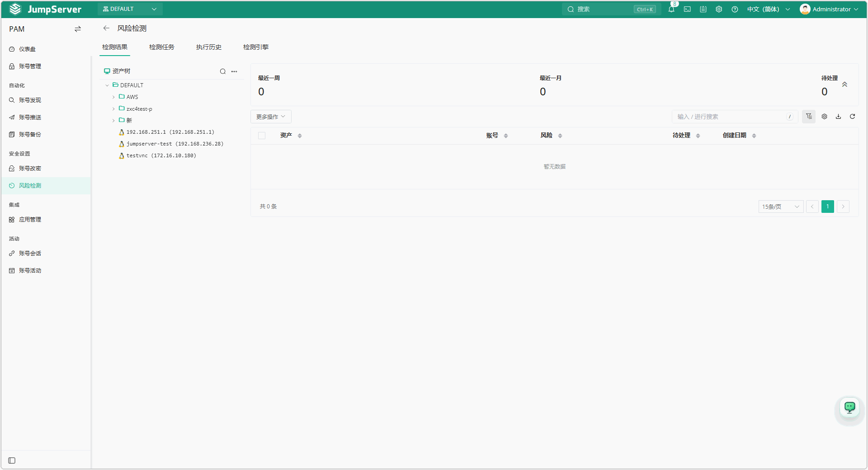Go to the next page of results
The width and height of the screenshot is (868, 470).
[843, 207]
